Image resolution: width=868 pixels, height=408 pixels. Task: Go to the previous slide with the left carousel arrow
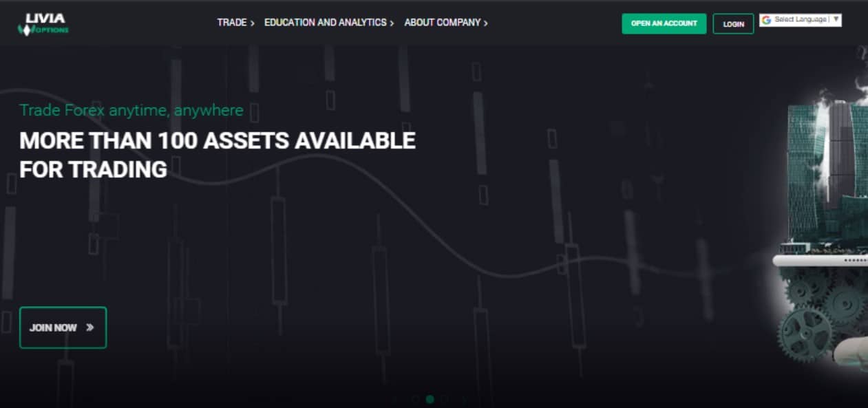396,399
